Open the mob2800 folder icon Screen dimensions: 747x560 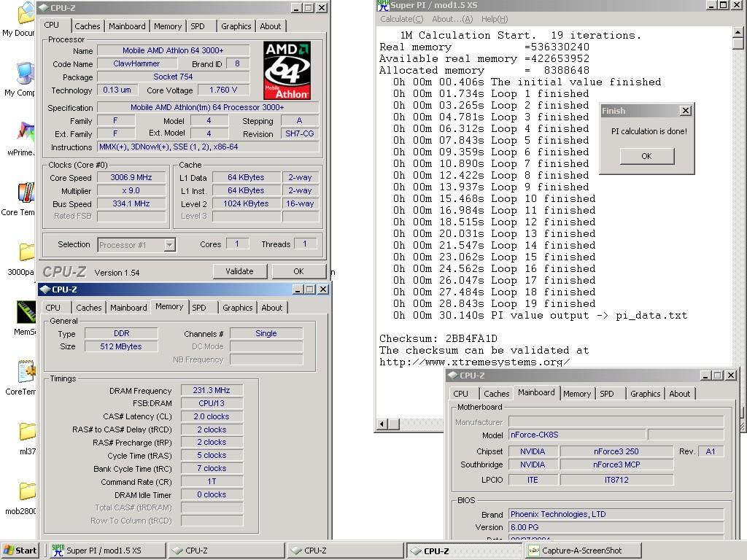point(27,491)
